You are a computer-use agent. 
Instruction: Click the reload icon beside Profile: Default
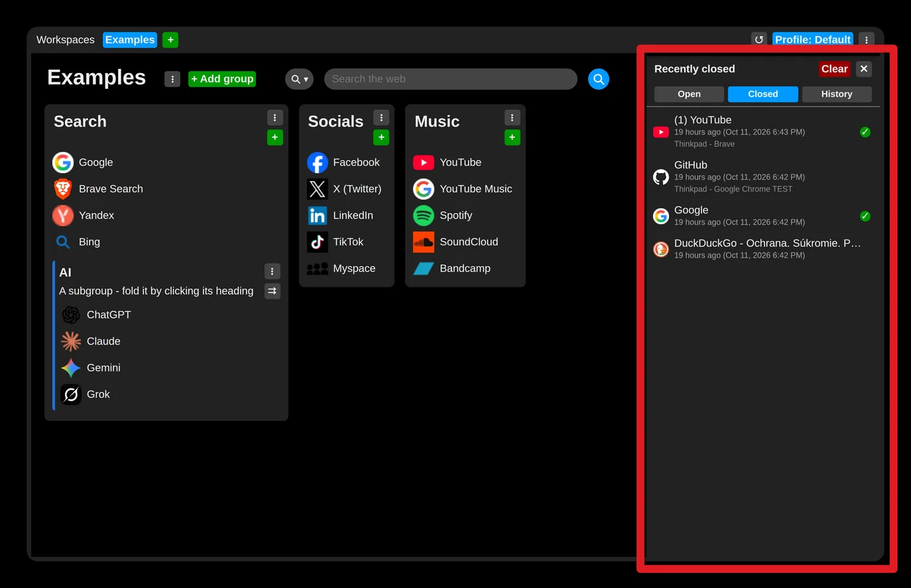click(759, 40)
